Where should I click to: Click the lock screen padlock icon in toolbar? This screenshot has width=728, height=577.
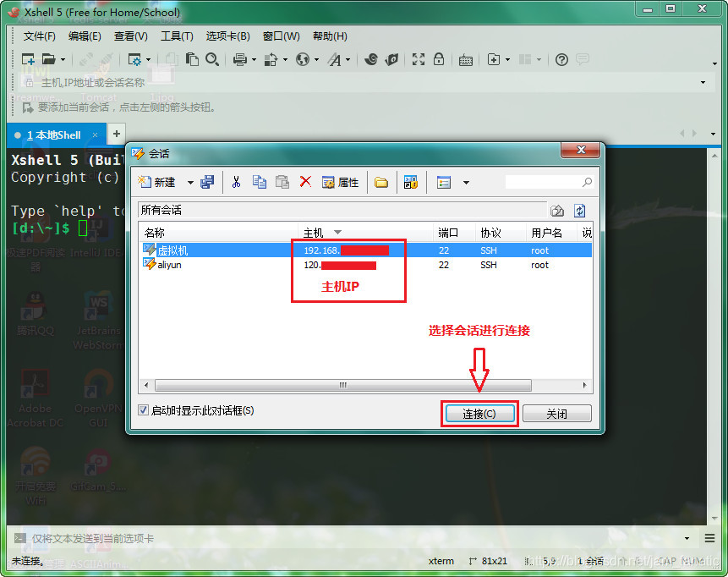click(439, 59)
